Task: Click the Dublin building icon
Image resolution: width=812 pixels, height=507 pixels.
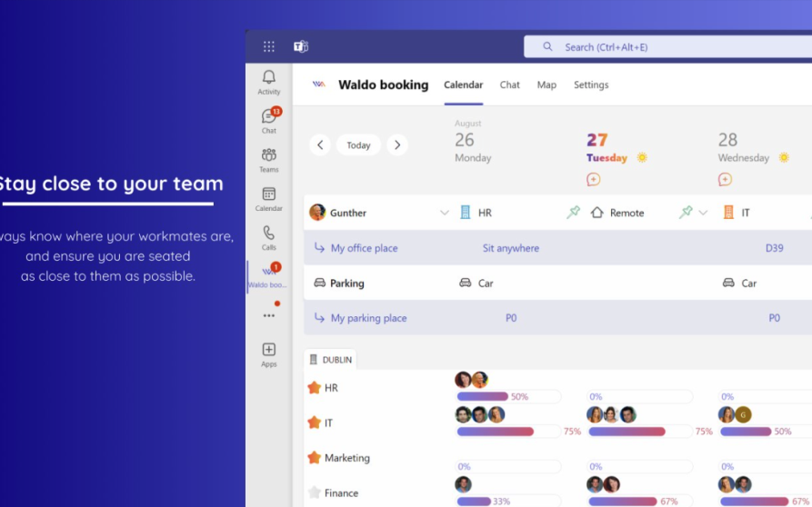Action: pos(314,360)
